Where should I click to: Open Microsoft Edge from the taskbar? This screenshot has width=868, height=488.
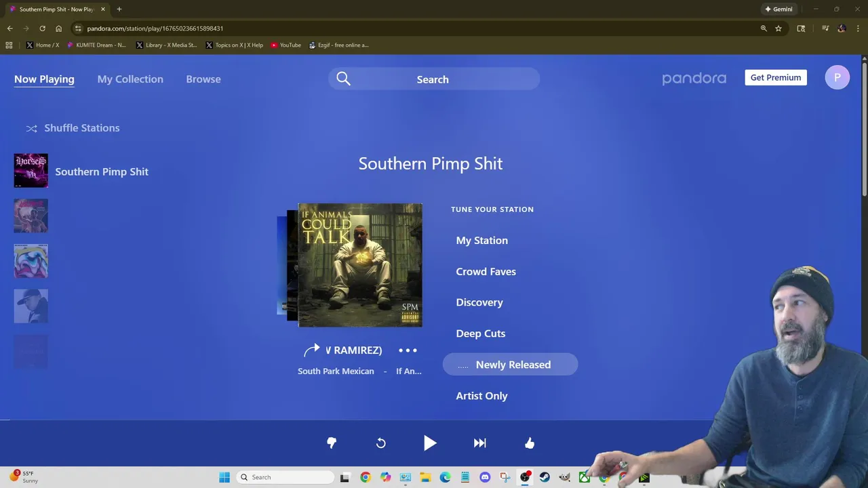[x=445, y=477]
